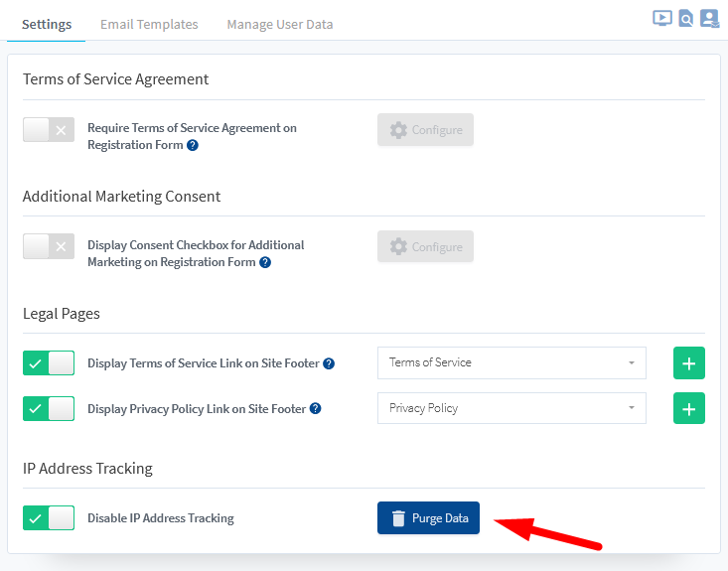Click Configure button for Terms of Service Agreement
Viewport: 728px width, 571px height.
(x=425, y=130)
